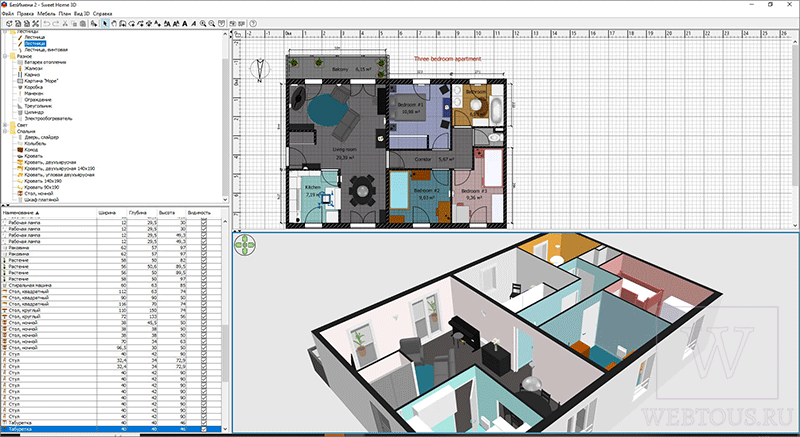Viewport: 800px width, 437px height.
Task: Click the 3D view navigation arrows widget
Action: point(245,245)
